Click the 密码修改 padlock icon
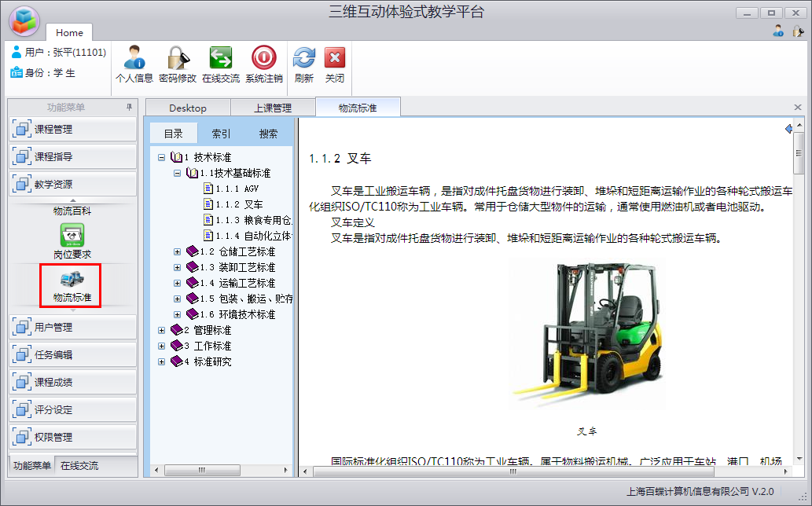 coord(177,59)
